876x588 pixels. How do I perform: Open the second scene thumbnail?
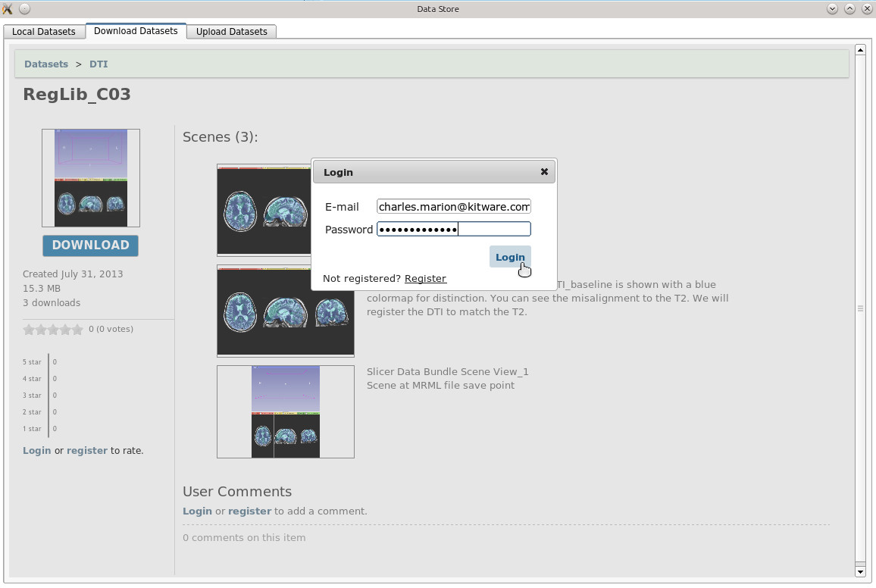point(285,311)
